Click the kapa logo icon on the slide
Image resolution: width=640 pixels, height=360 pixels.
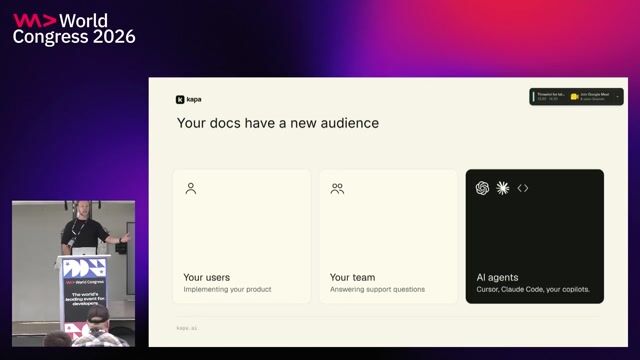pyautogui.click(x=180, y=100)
